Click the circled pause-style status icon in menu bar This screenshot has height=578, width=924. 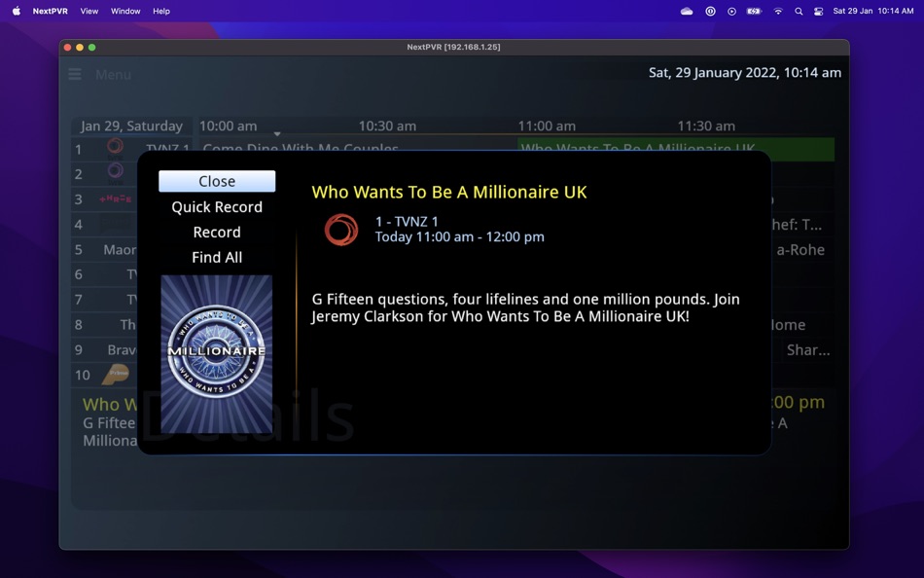711,12
